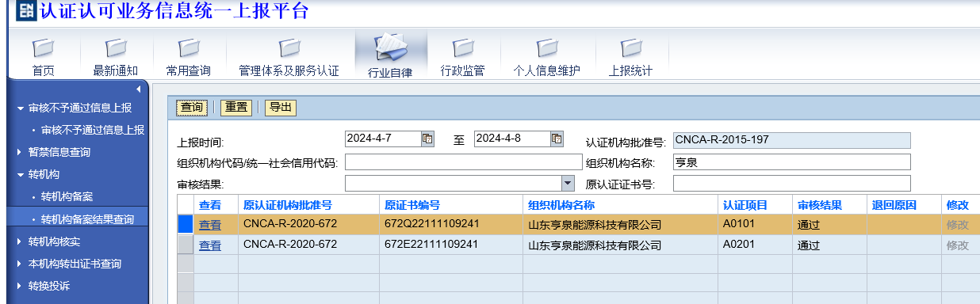Click the 组织机构代码/统一社会信用代码 input field
980x304 pixels.
point(463,162)
